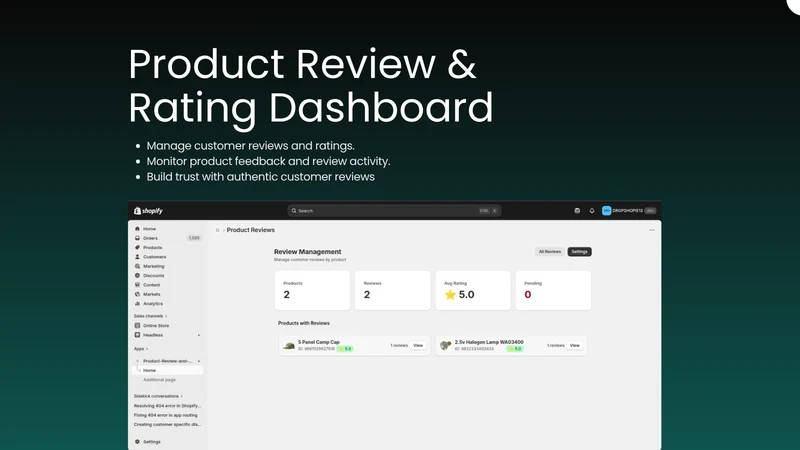Click the 1,095 orders badge

pos(194,238)
